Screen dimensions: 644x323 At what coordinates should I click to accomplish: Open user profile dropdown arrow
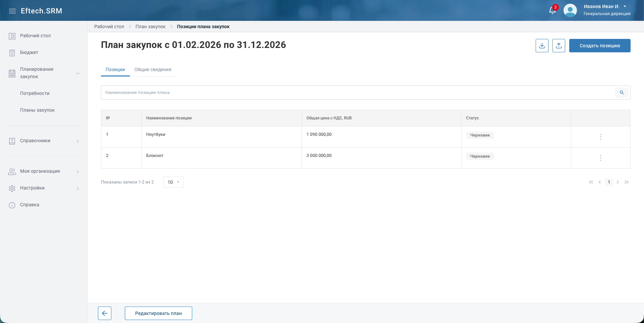625,6
